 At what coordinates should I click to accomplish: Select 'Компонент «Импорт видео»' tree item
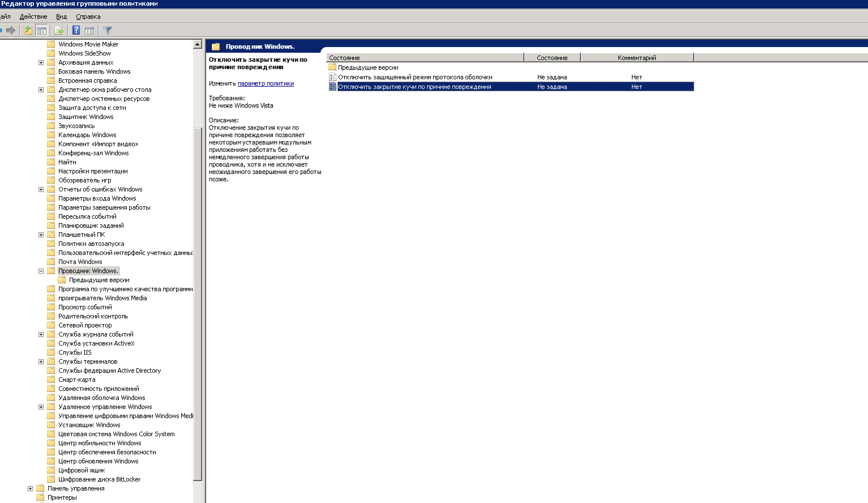(98, 144)
